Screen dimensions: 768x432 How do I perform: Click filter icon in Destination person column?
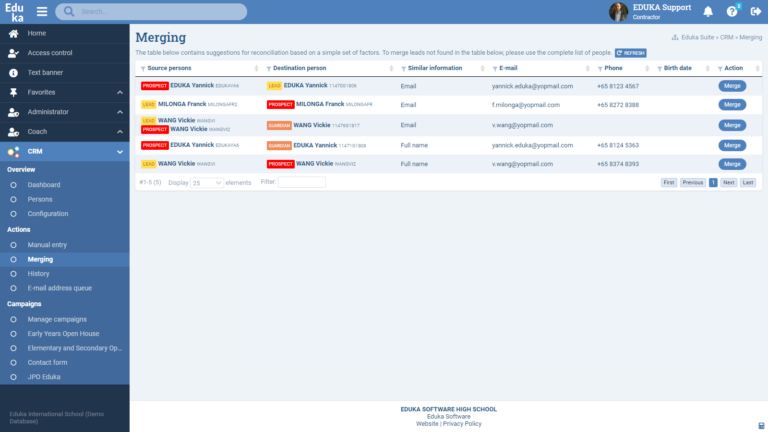click(268, 69)
